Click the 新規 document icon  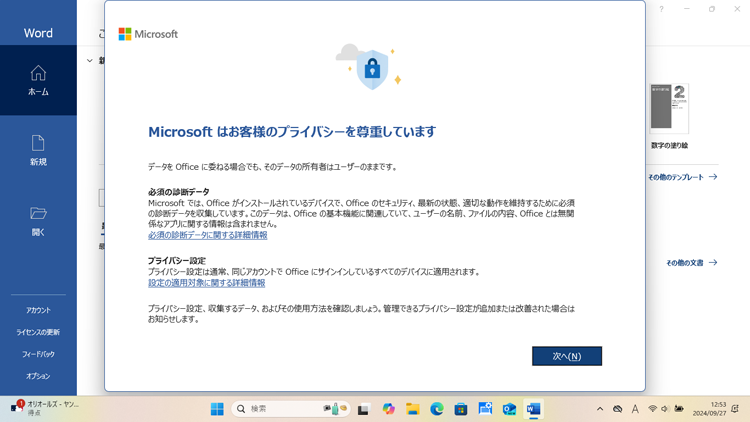38,150
